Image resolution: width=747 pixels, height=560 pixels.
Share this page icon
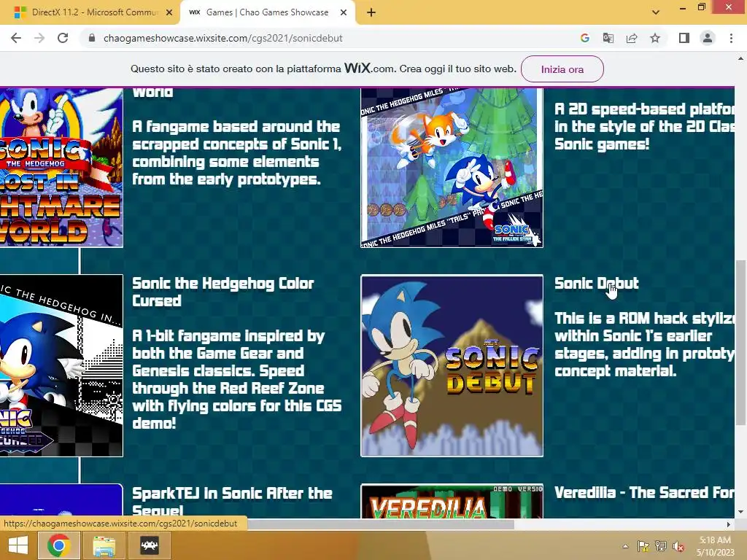(x=632, y=38)
